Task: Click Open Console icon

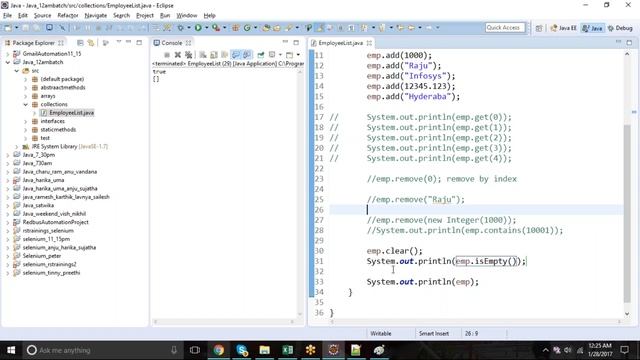Action: 289,55
